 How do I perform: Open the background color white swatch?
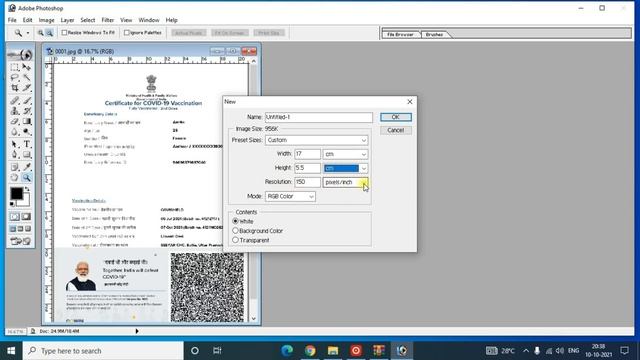26,201
